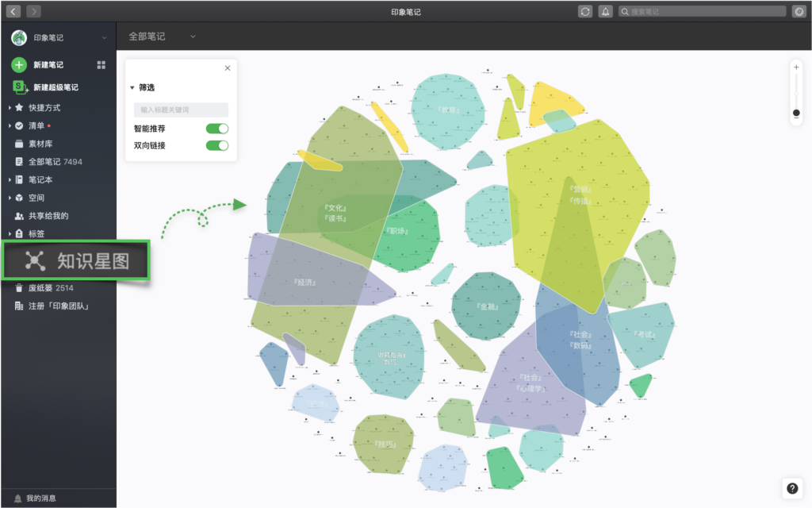Select the 『经济』 purple cluster
Screen dimensions: 812x508
(305, 283)
